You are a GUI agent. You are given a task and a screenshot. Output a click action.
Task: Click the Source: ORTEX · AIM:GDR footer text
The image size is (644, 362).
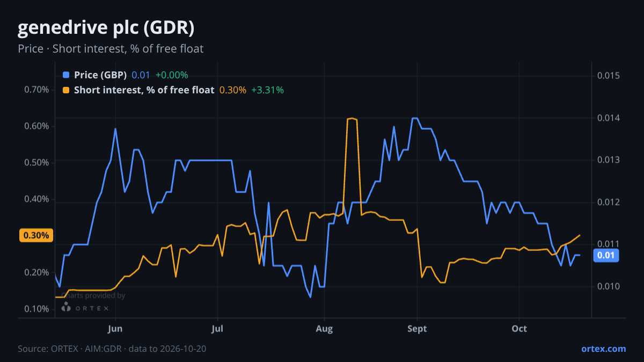pos(112,349)
